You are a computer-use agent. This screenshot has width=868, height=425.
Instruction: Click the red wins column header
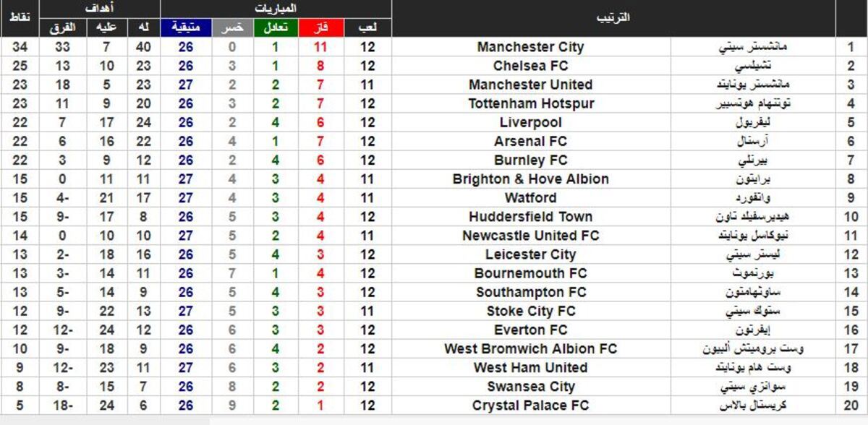(321, 28)
